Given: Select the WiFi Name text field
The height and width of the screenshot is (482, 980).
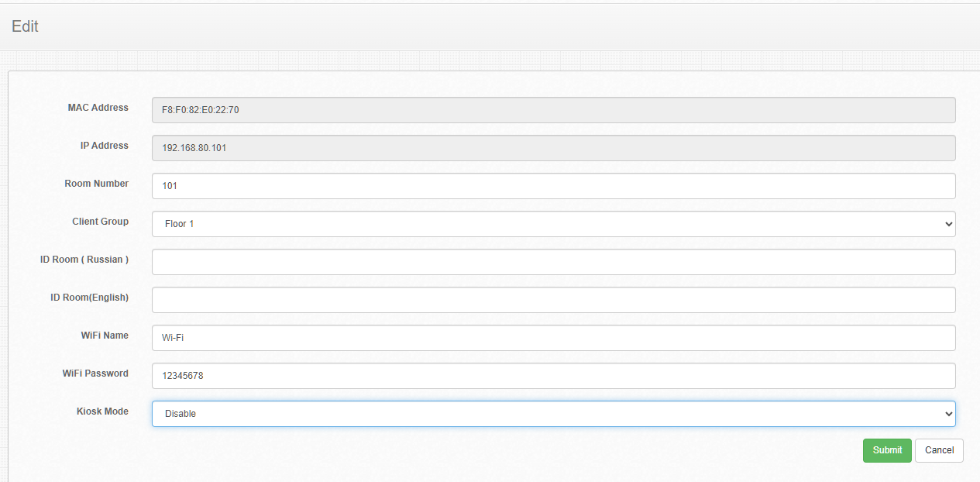Looking at the screenshot, I should [x=553, y=338].
